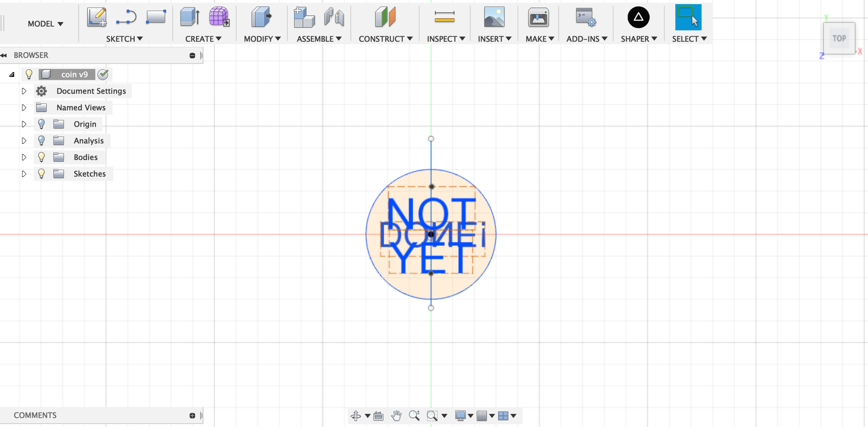
Task: Expand the COMMENTS panel plus button
Action: point(192,416)
